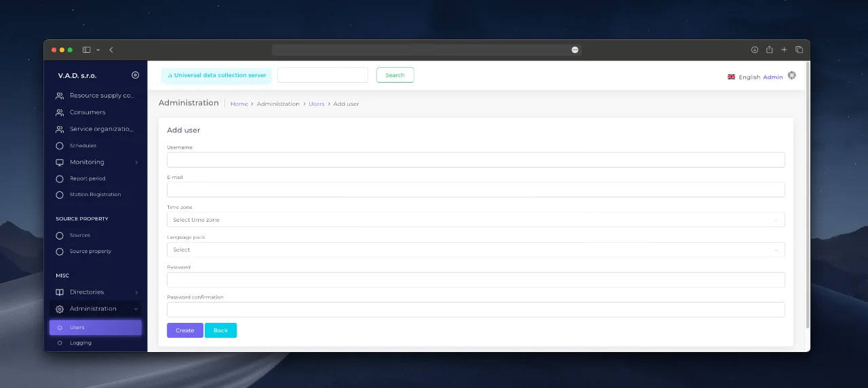Collapse the Administration submenu chevron

coord(136,309)
